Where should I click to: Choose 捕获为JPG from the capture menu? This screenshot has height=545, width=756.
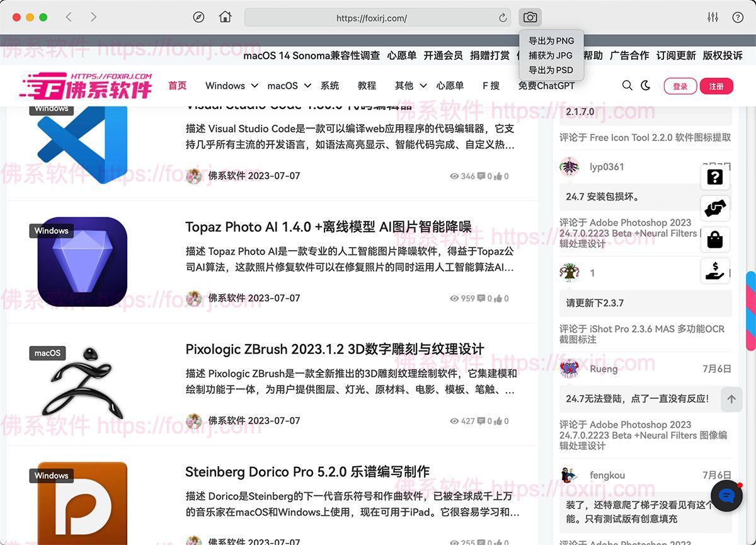coord(551,55)
